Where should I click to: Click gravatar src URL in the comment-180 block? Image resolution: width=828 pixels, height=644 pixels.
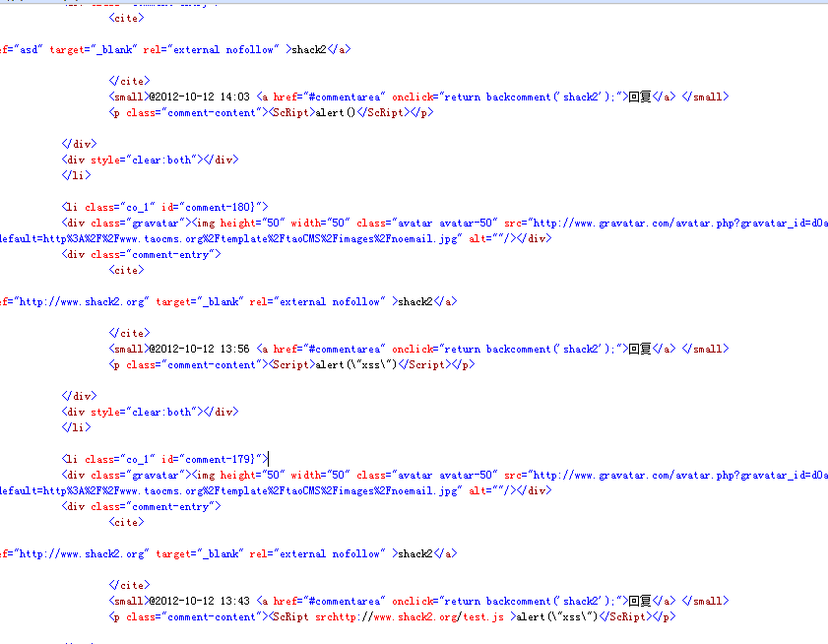680,223
